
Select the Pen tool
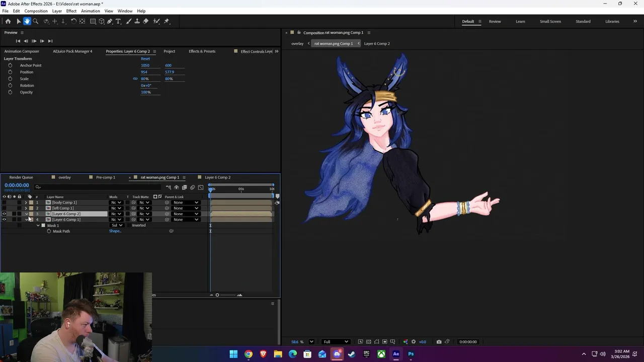pos(110,21)
